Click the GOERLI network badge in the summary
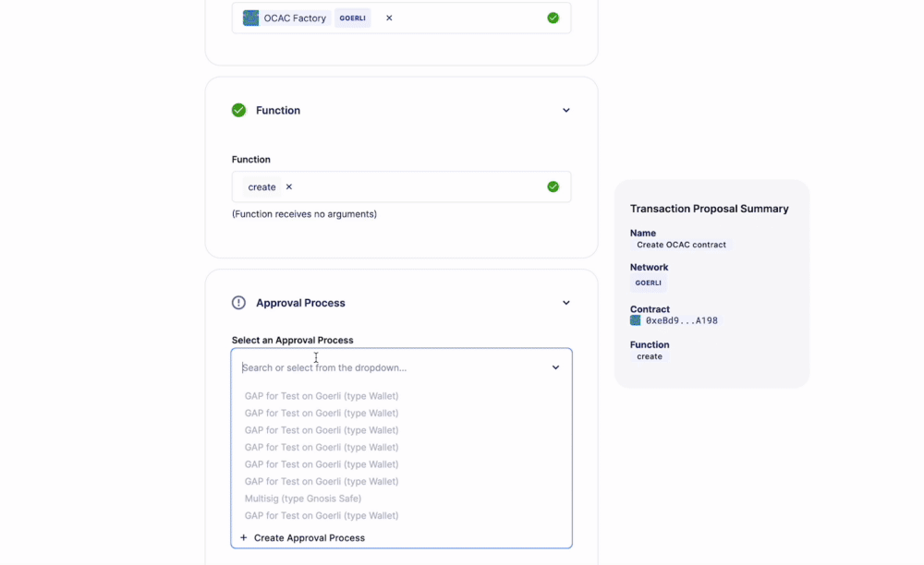The image size is (924, 565). (648, 282)
